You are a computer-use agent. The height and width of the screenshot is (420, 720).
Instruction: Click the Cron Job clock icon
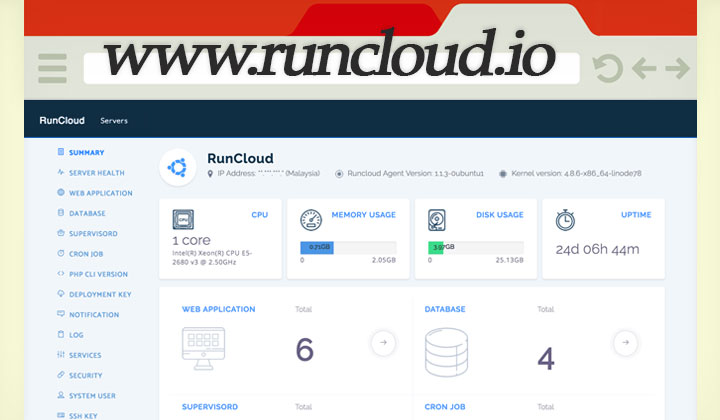click(61, 253)
